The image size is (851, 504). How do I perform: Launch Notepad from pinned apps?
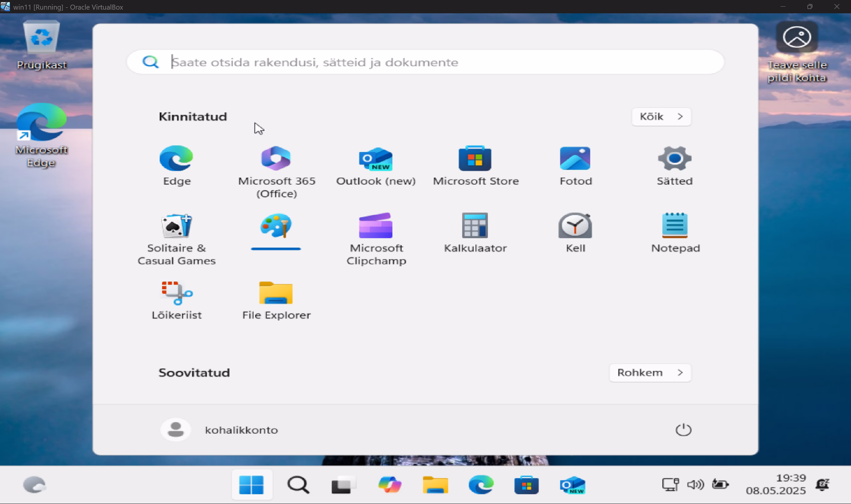coord(675,233)
